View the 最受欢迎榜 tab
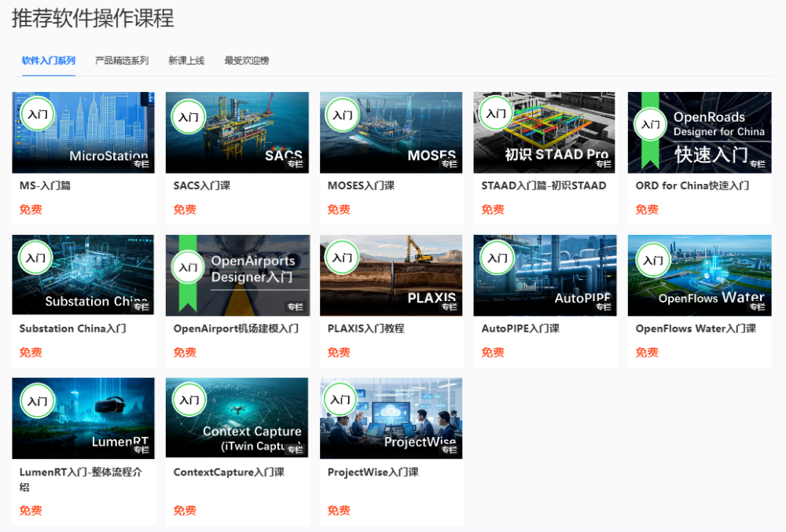 244,59
